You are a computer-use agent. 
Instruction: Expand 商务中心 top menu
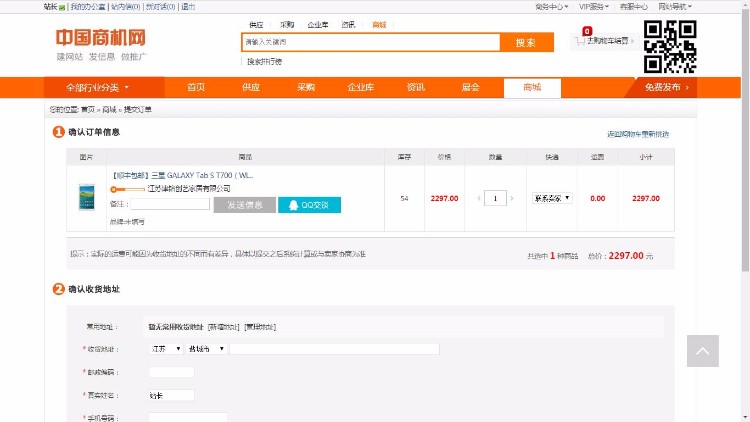(551, 7)
